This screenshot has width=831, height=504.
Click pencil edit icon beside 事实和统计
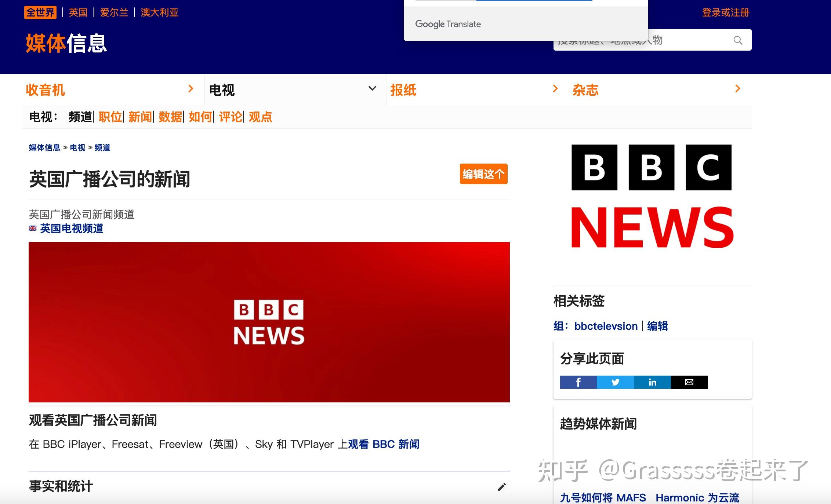click(502, 487)
